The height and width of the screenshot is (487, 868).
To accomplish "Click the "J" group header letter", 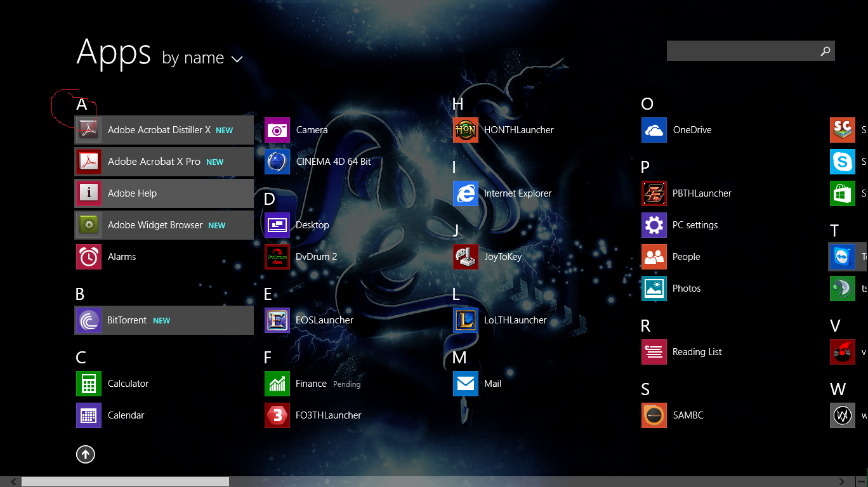I will point(456,231).
